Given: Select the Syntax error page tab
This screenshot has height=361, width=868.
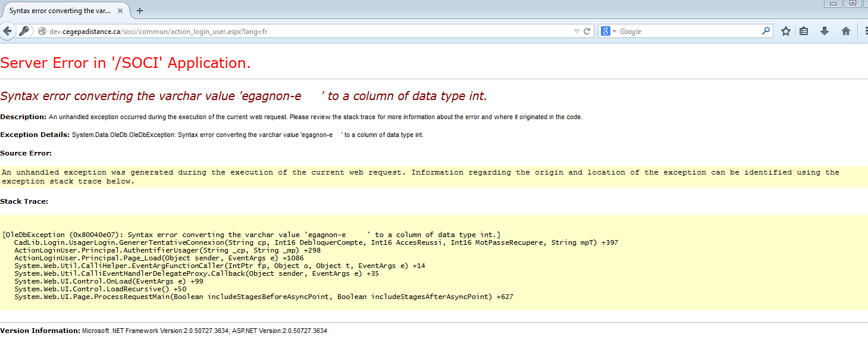Looking at the screenshot, I should (59, 11).
